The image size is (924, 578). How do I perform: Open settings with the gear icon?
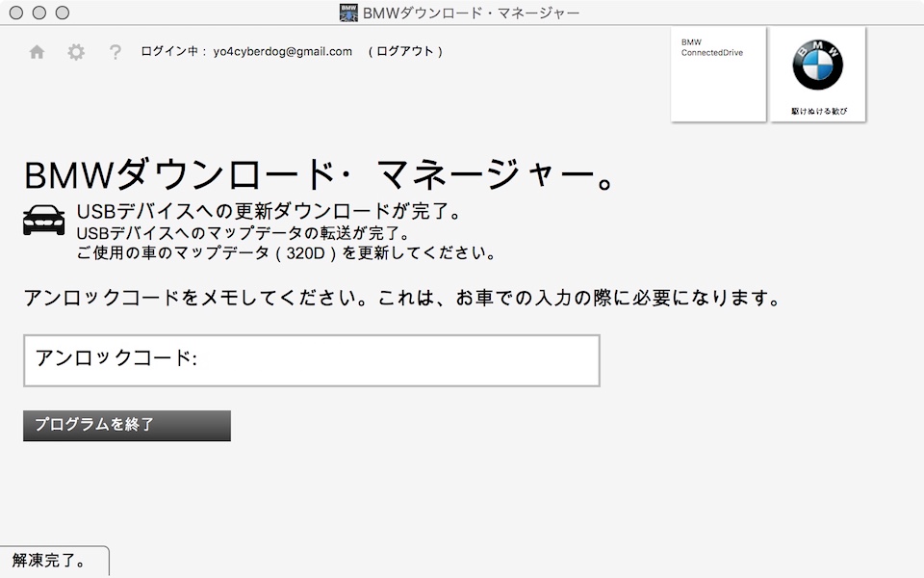coord(75,52)
